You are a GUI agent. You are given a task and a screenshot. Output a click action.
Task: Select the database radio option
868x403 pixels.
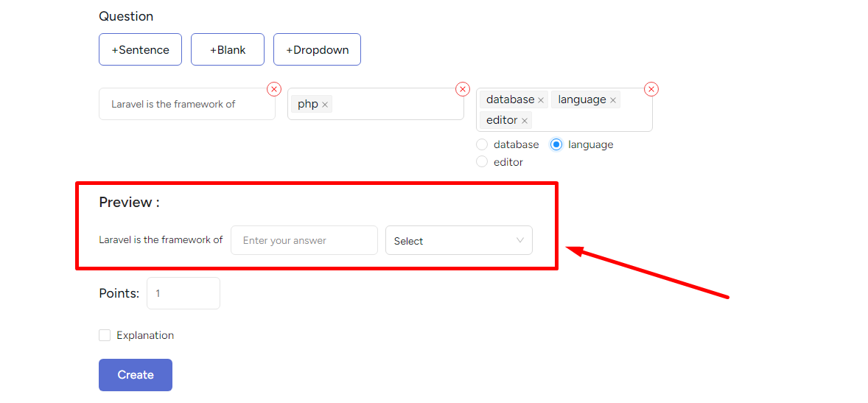point(482,144)
